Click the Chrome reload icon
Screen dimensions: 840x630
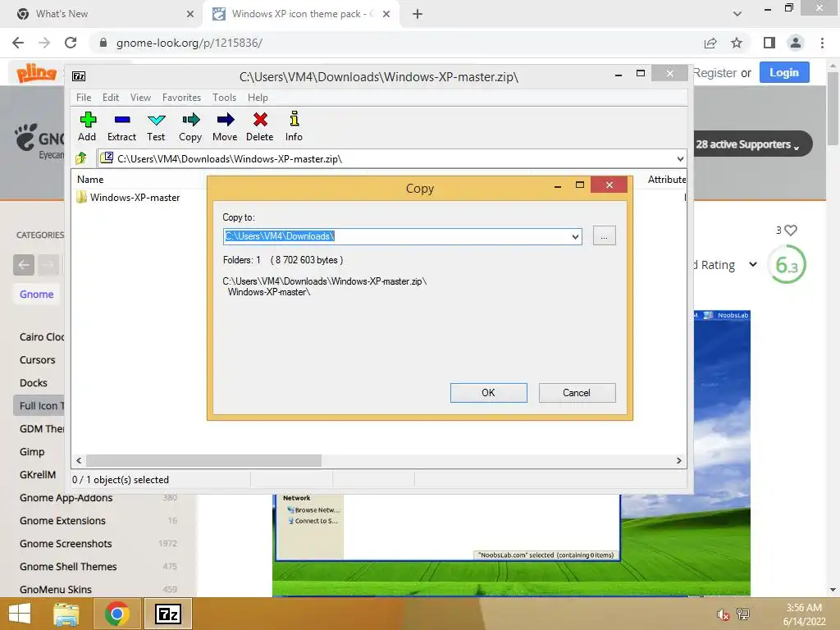(71, 43)
